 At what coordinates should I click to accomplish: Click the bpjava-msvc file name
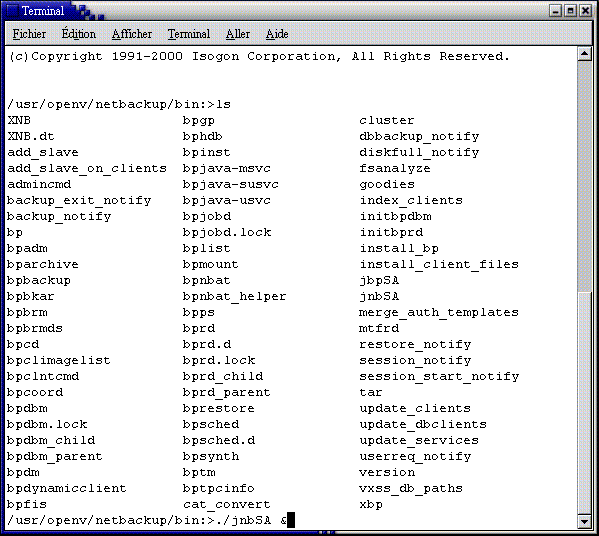click(x=227, y=168)
